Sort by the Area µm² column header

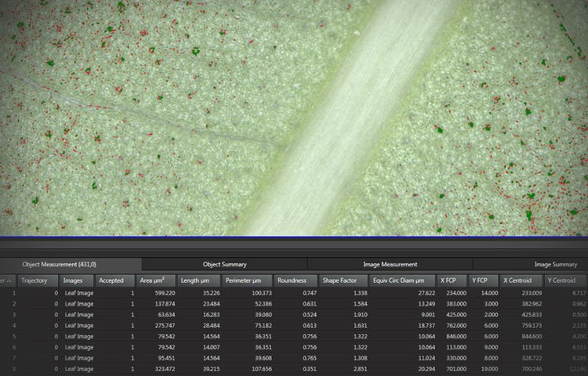point(154,280)
